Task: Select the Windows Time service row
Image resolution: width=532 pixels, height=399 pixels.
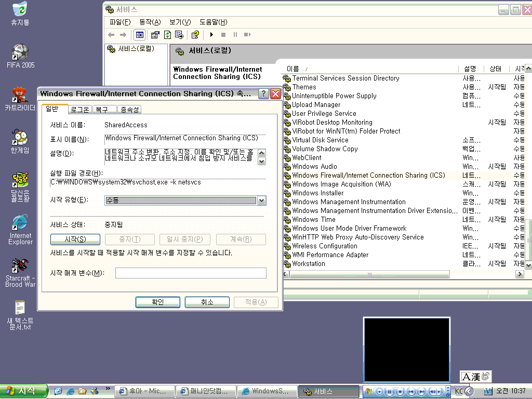Action: (403, 220)
